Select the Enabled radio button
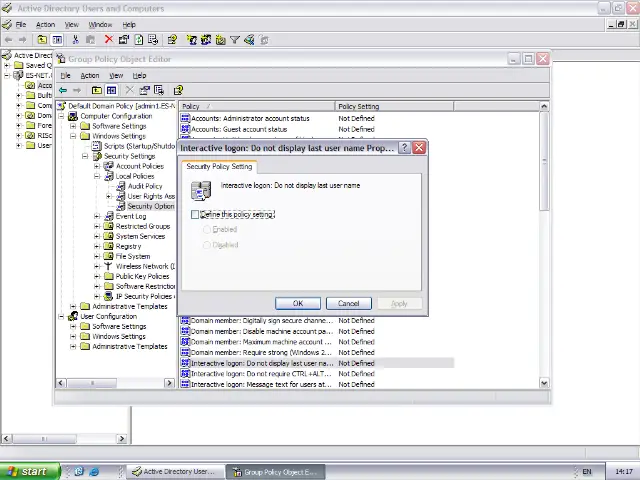 (207, 229)
